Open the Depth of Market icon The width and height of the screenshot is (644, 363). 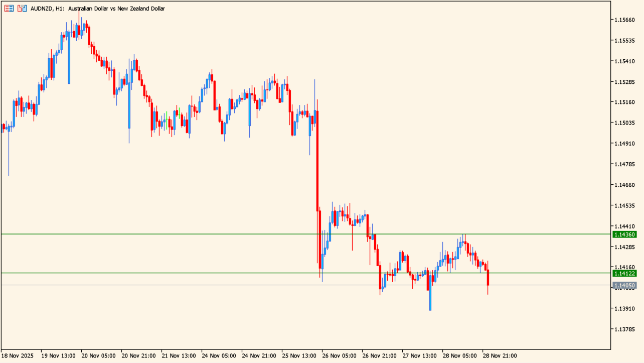click(22, 9)
